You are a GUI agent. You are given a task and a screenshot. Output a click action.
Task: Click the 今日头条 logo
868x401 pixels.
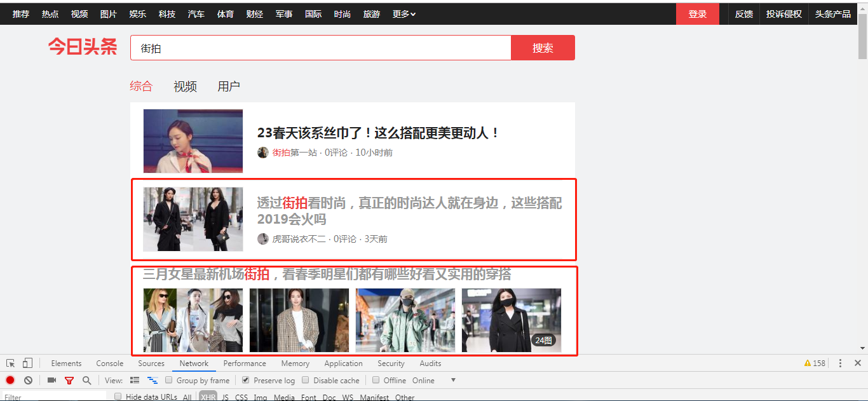tap(83, 46)
